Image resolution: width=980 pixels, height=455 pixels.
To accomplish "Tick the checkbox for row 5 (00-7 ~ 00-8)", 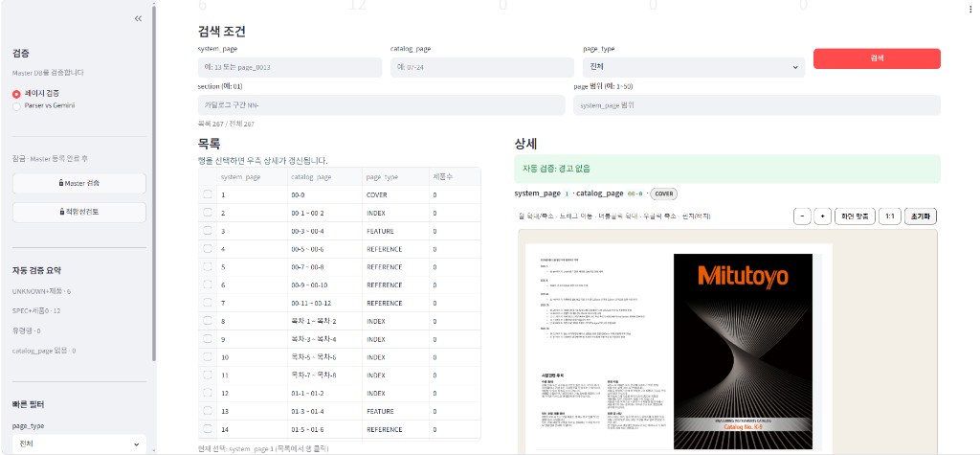I will (x=208, y=266).
